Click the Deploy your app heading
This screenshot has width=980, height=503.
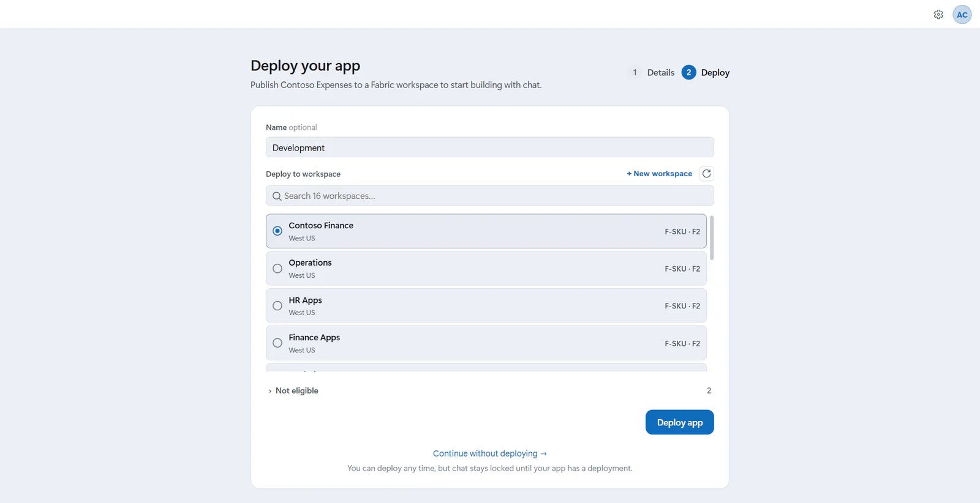click(305, 65)
